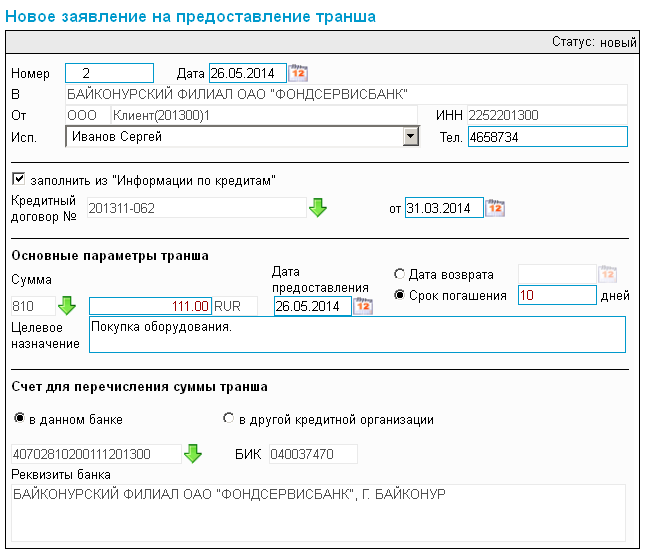
Task: Click the 'Реквизиты банка' label
Action: (61, 475)
